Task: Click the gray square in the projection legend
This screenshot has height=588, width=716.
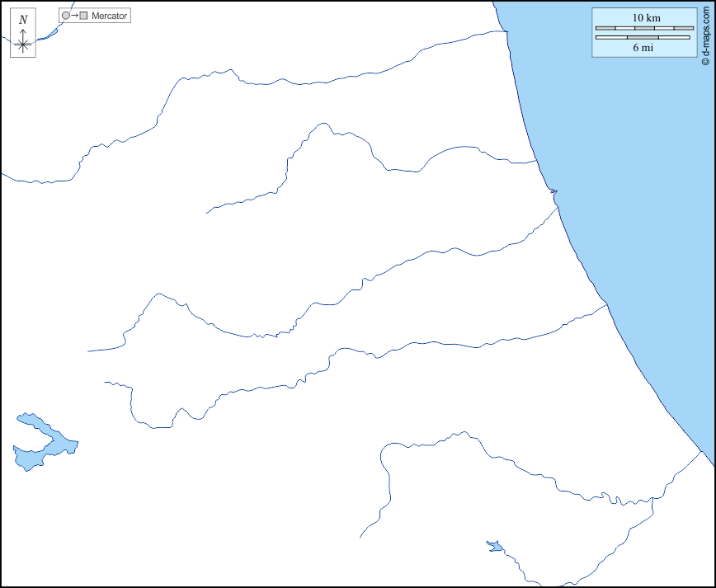Action: click(x=83, y=16)
